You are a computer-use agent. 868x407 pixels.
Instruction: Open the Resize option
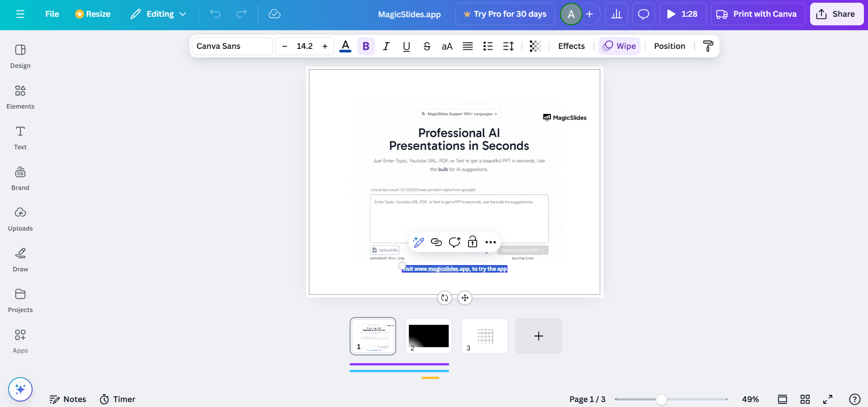pos(93,14)
